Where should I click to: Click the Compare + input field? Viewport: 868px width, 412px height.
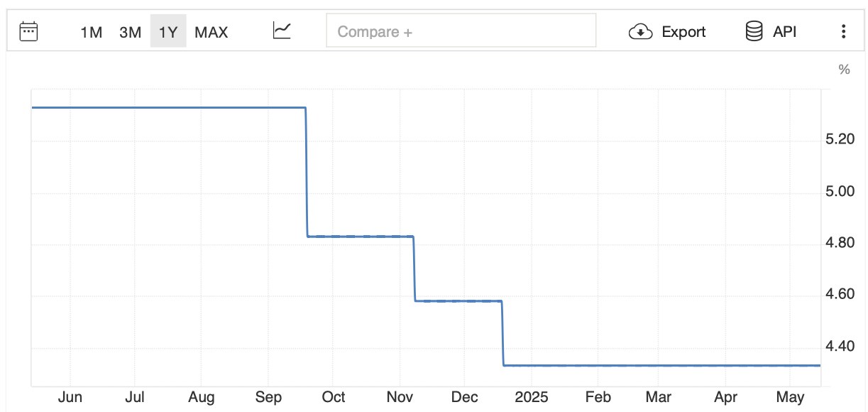click(461, 31)
